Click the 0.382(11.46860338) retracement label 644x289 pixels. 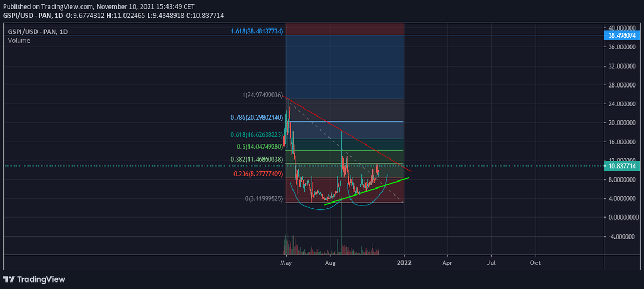pos(257,160)
